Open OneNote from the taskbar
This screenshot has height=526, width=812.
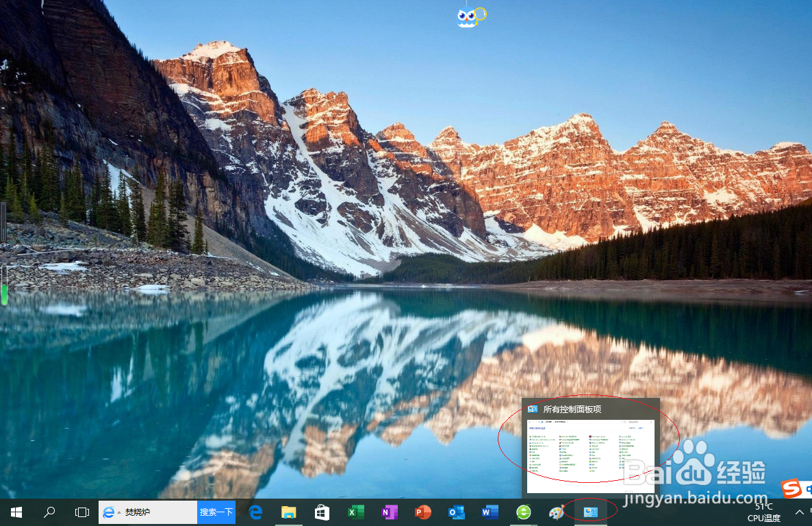pos(389,512)
